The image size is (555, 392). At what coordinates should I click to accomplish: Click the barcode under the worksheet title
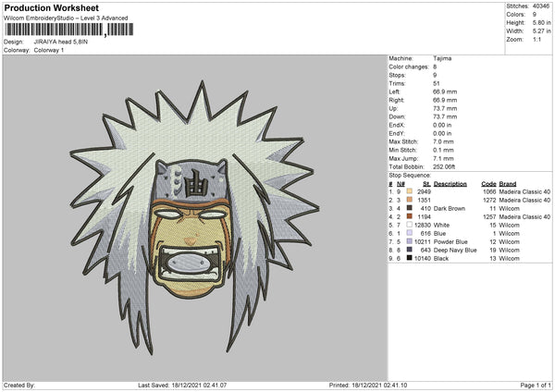[68, 30]
